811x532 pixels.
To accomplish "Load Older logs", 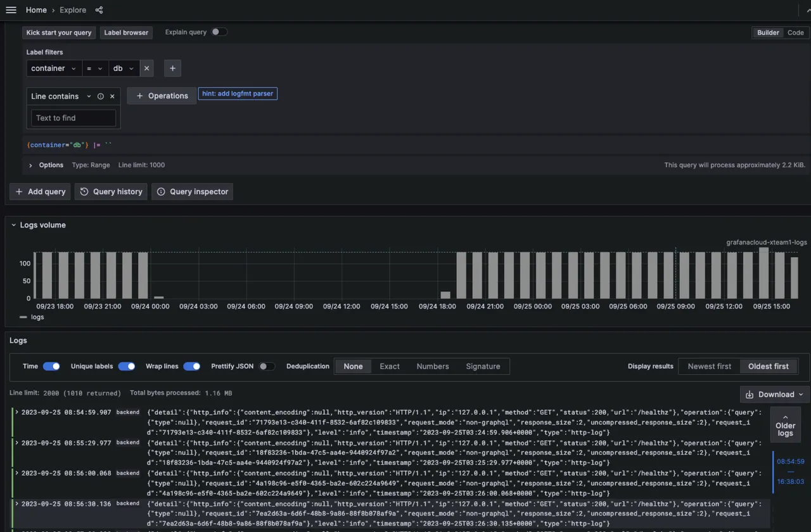I will [x=785, y=426].
